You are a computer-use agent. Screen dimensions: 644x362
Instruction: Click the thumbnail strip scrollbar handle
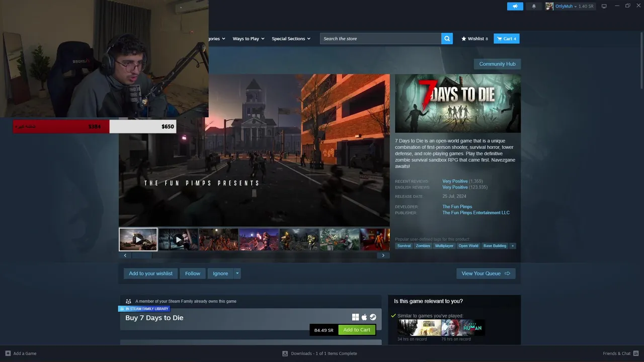pyautogui.click(x=141, y=255)
